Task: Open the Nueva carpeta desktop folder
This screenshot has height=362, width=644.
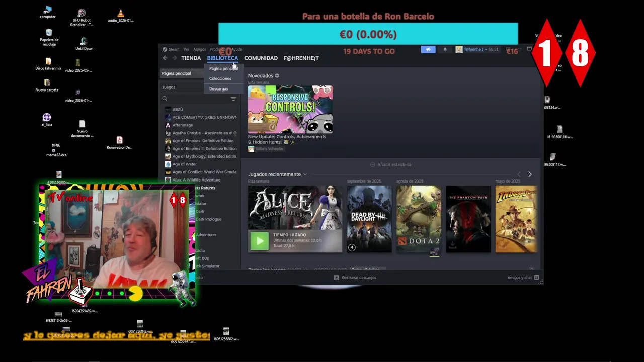Action: (x=47, y=85)
